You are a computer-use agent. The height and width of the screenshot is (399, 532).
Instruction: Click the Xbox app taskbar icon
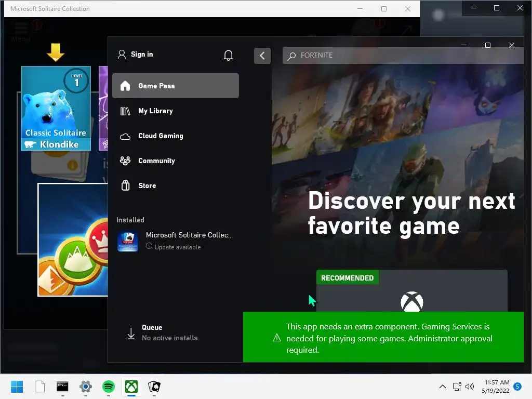click(131, 387)
